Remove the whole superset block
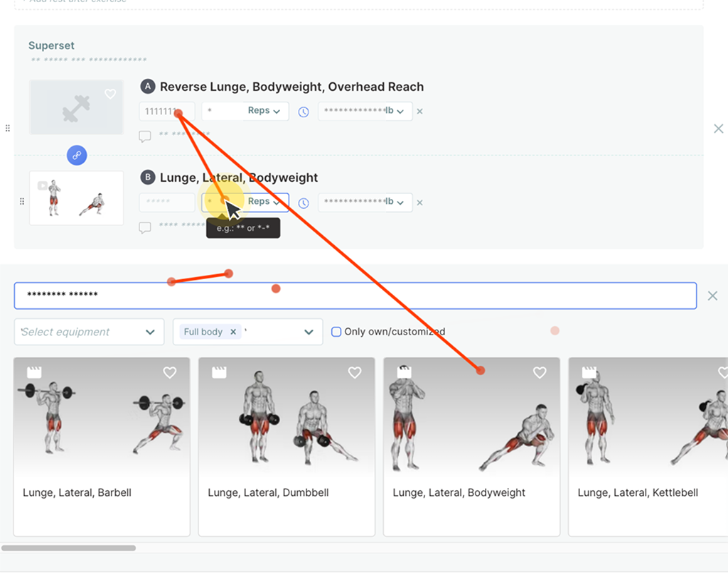This screenshot has width=728, height=574. (718, 129)
